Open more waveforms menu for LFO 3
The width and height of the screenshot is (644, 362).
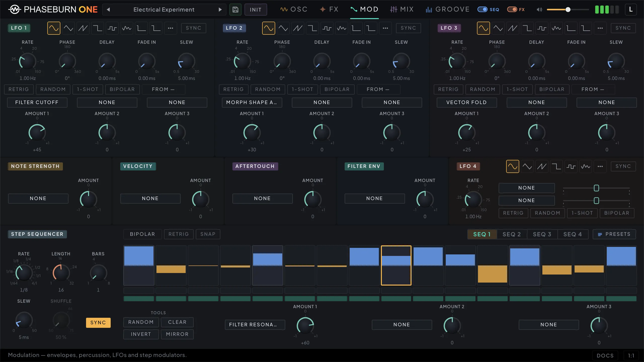600,28
